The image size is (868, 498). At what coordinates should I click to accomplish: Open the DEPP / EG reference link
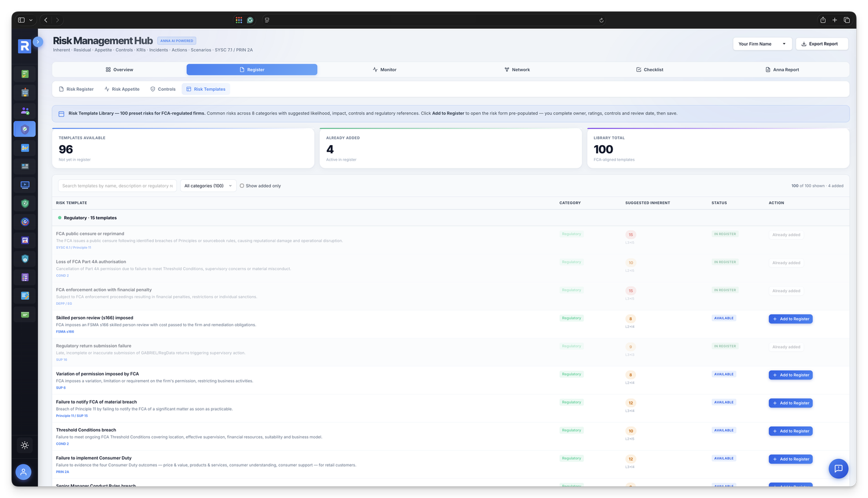point(64,304)
